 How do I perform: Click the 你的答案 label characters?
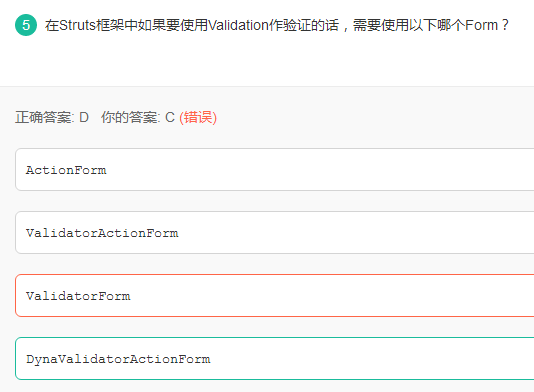[x=129, y=117]
